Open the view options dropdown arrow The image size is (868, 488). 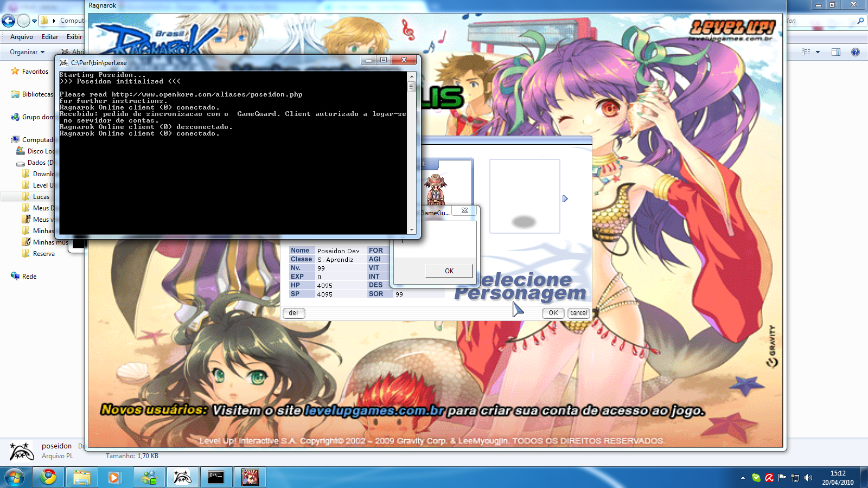pos(818,52)
